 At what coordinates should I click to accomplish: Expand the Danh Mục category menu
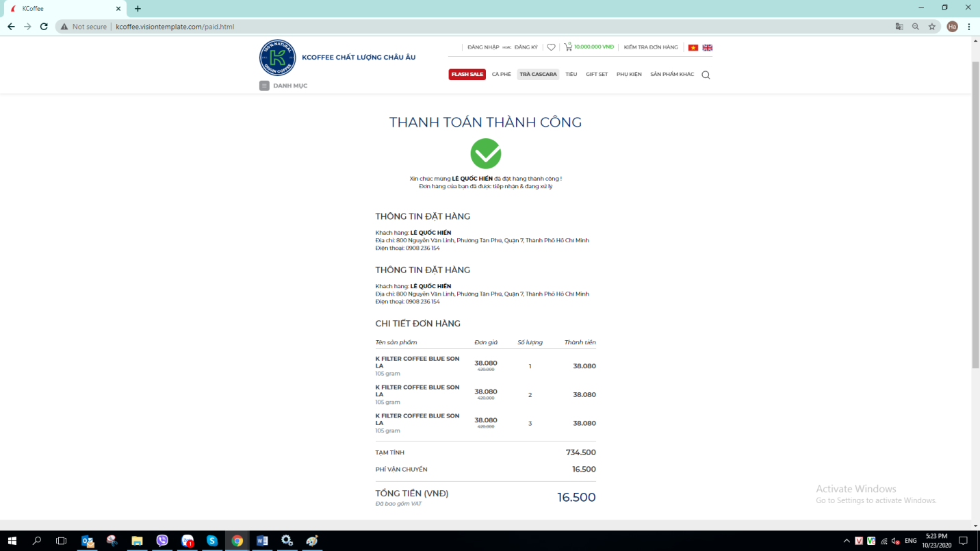[283, 86]
